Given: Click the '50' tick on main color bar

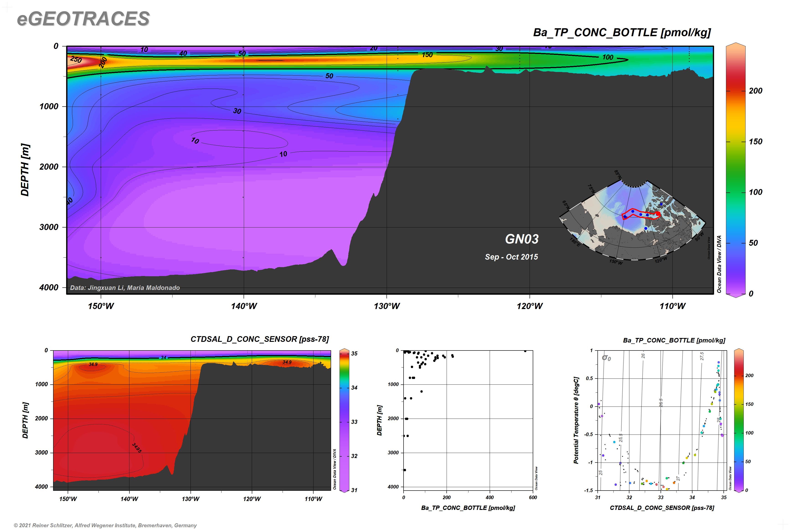Looking at the screenshot, I should tap(753, 243).
